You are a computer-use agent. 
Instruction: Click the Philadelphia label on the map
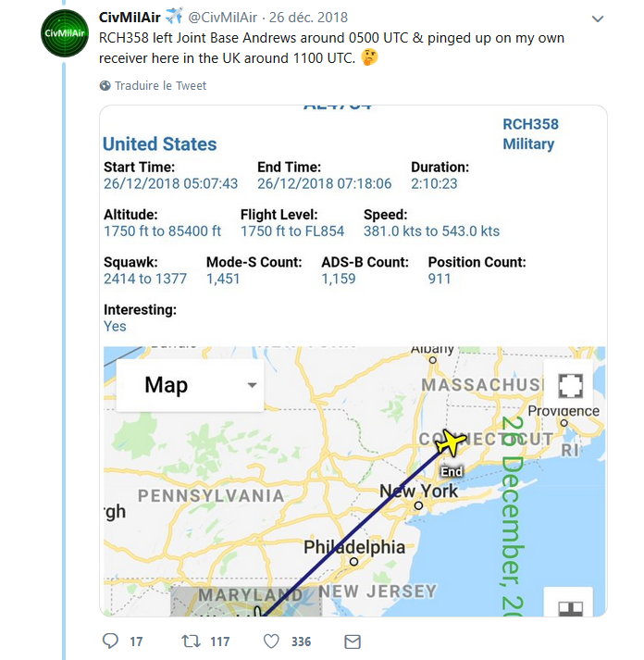pyautogui.click(x=354, y=547)
